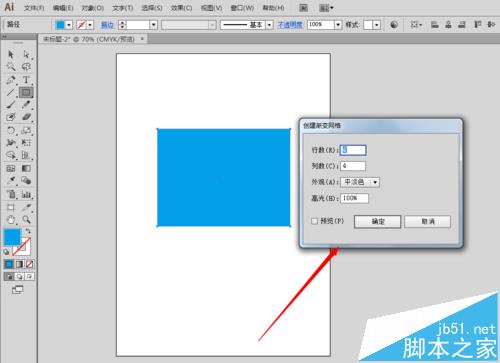Select the Blob Brush tool

pos(11,117)
